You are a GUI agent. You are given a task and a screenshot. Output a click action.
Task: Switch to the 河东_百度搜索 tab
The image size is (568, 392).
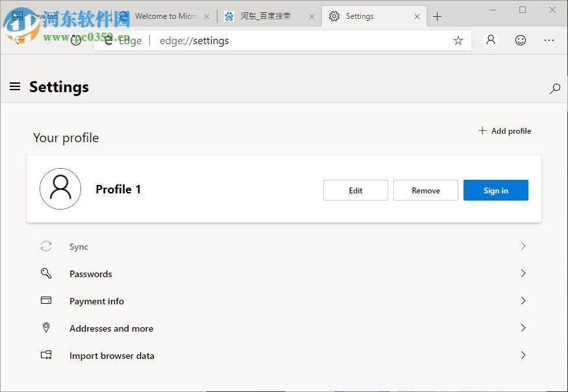point(266,16)
